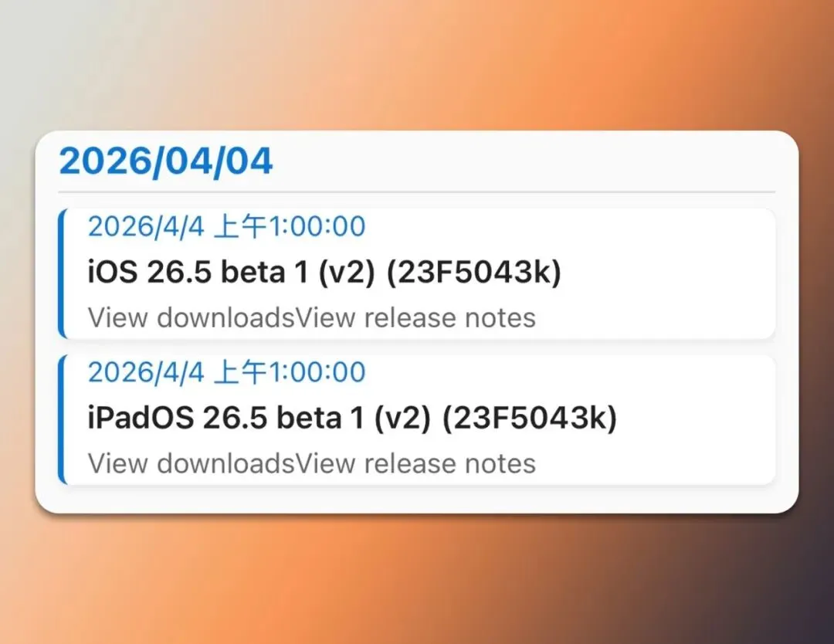The image size is (834, 644).
Task: Click the timestamp above the iOS 26.5 title
Action: (226, 226)
